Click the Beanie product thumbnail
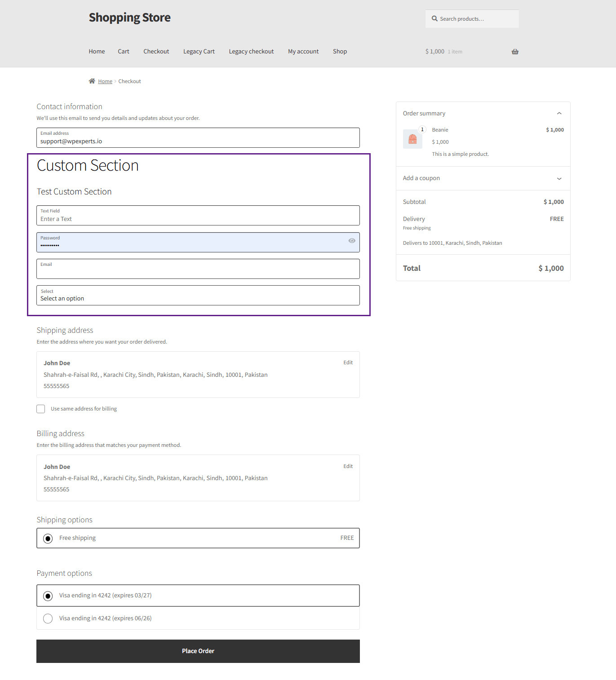The height and width of the screenshot is (680, 616). coord(412,139)
